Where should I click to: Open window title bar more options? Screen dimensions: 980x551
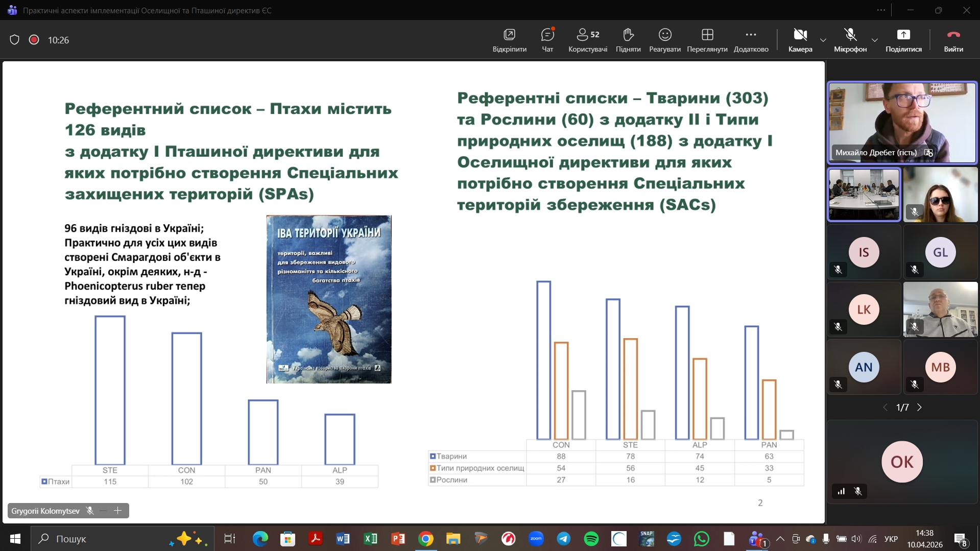pos(881,10)
